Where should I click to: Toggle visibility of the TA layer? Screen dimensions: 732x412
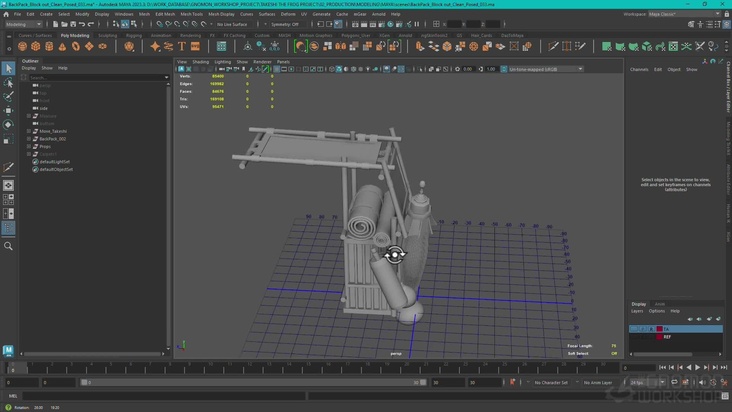click(x=634, y=328)
